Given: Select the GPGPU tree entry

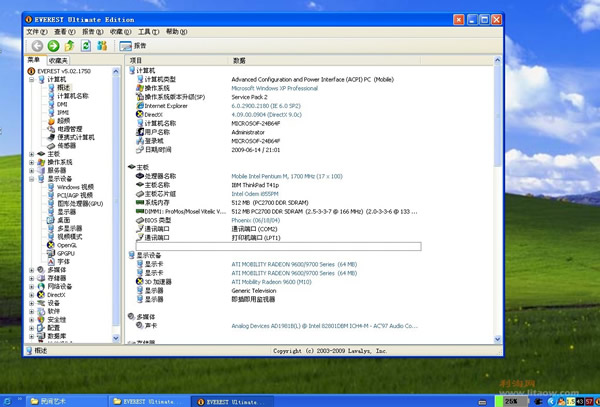Looking at the screenshot, I should coord(66,253).
